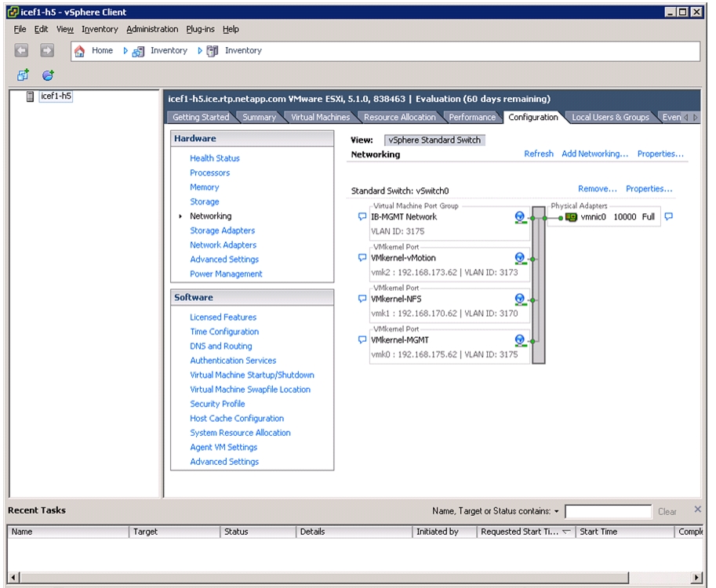Open the File menu
The height and width of the screenshot is (588, 716).
pos(20,29)
